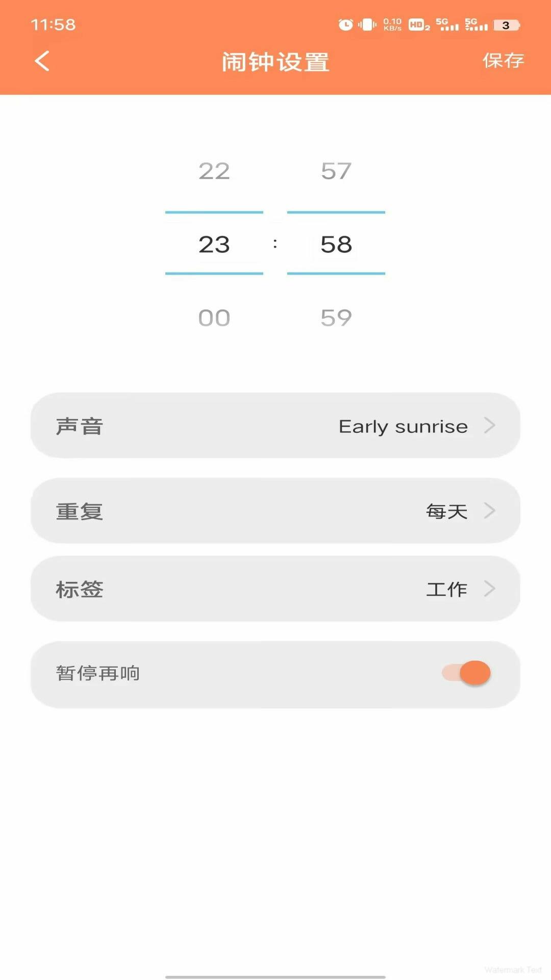
Task: Toggle the 暂停再响 snooze switch
Action: (467, 673)
